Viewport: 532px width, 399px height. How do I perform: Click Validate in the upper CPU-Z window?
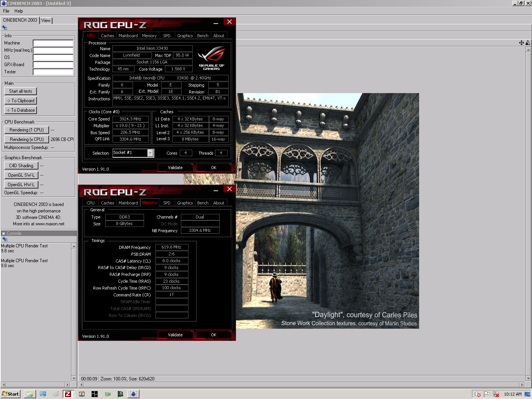[x=175, y=168]
